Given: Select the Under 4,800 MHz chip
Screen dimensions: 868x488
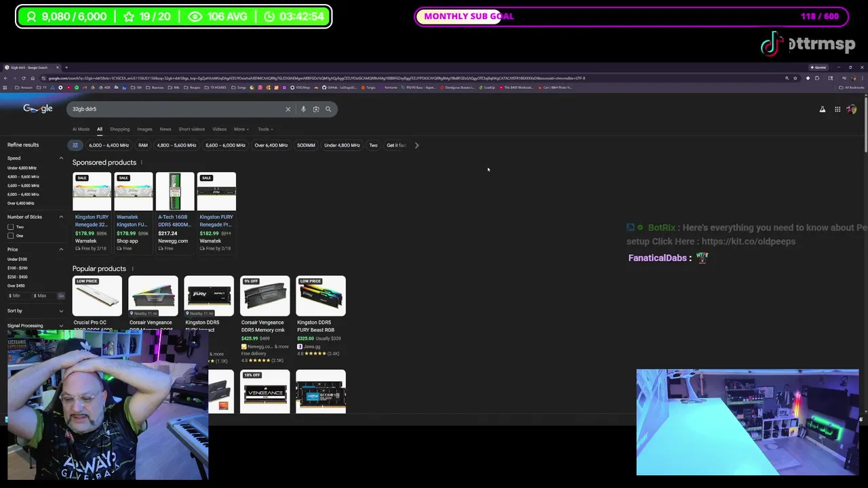Looking at the screenshot, I should tap(342, 145).
